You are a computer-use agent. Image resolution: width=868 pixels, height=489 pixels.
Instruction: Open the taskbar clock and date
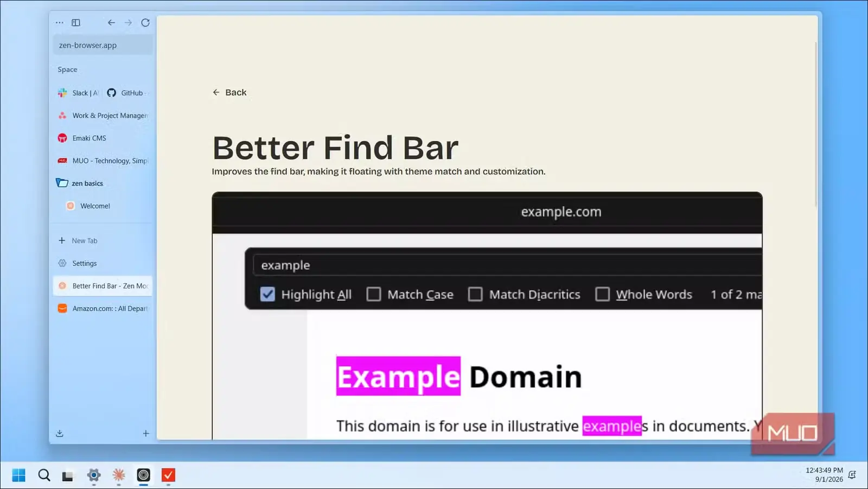824,475
